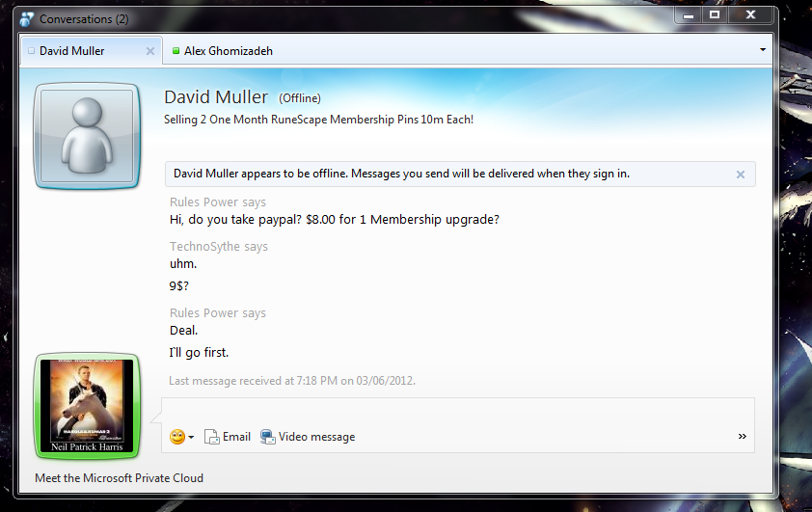Image resolution: width=812 pixels, height=512 pixels.
Task: Expand the emoticon dropdown arrow
Action: (x=191, y=438)
